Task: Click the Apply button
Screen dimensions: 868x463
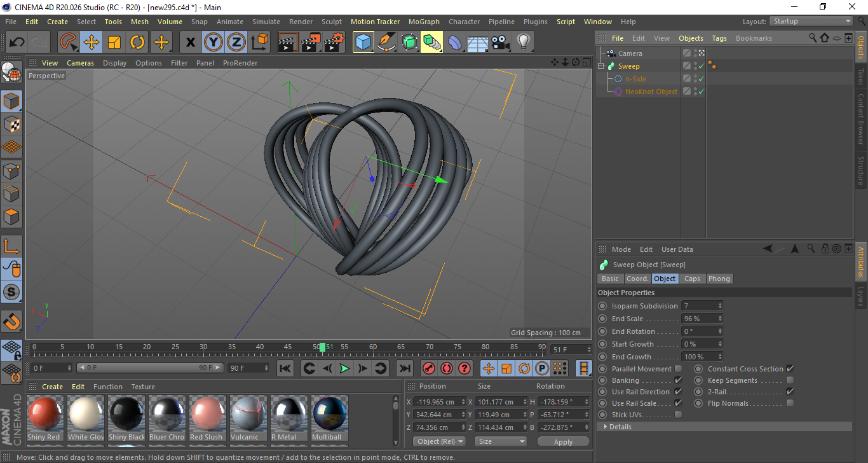Action: 563,441
